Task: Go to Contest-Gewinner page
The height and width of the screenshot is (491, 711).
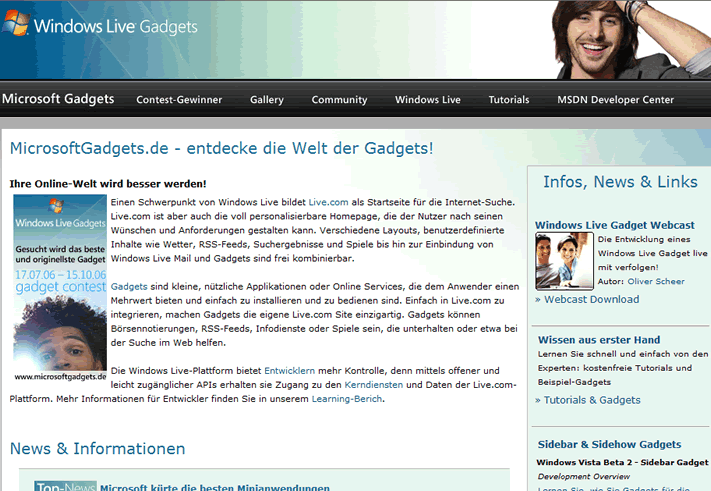Action: tap(179, 100)
